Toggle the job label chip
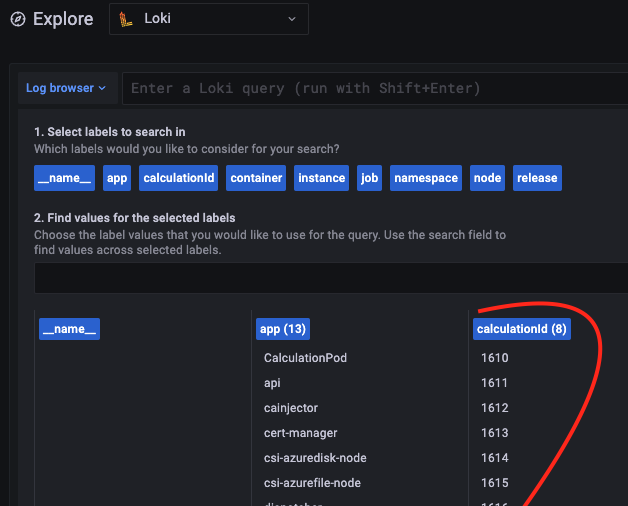The height and width of the screenshot is (506, 628). [x=369, y=178]
